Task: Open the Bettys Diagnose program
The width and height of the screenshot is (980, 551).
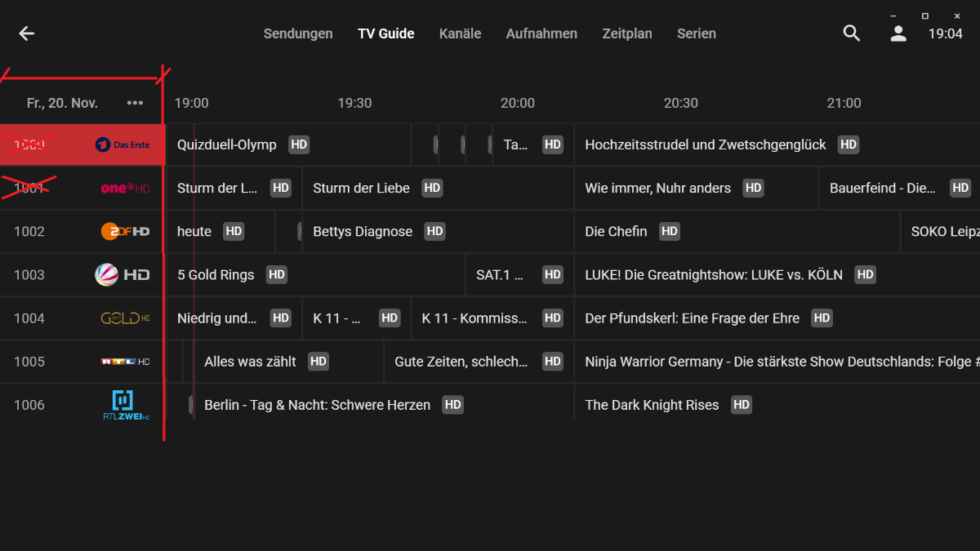Action: (x=437, y=231)
